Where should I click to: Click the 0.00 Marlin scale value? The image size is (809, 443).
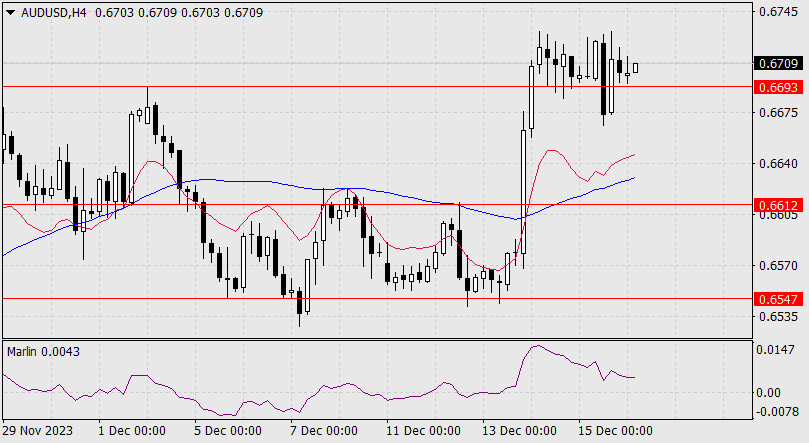point(768,393)
